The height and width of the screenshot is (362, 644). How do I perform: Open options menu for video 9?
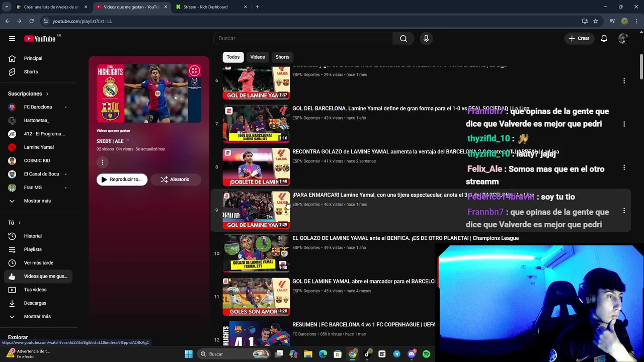coord(624,210)
